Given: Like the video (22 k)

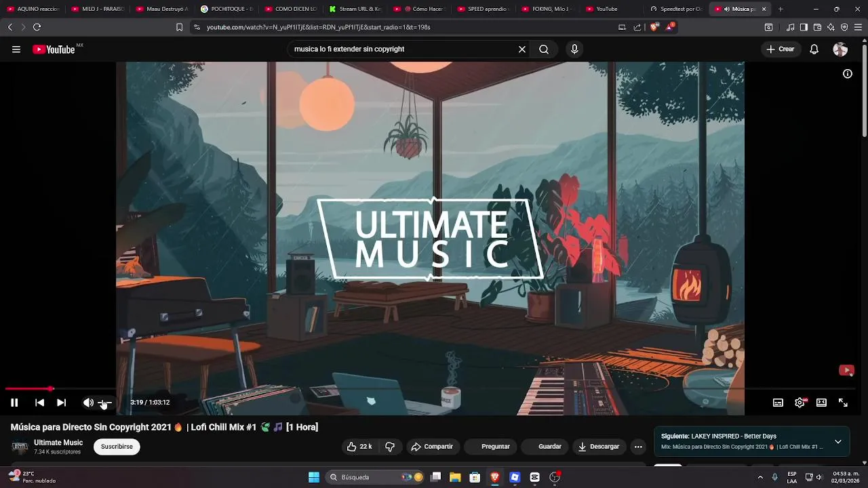Looking at the screenshot, I should point(359,447).
